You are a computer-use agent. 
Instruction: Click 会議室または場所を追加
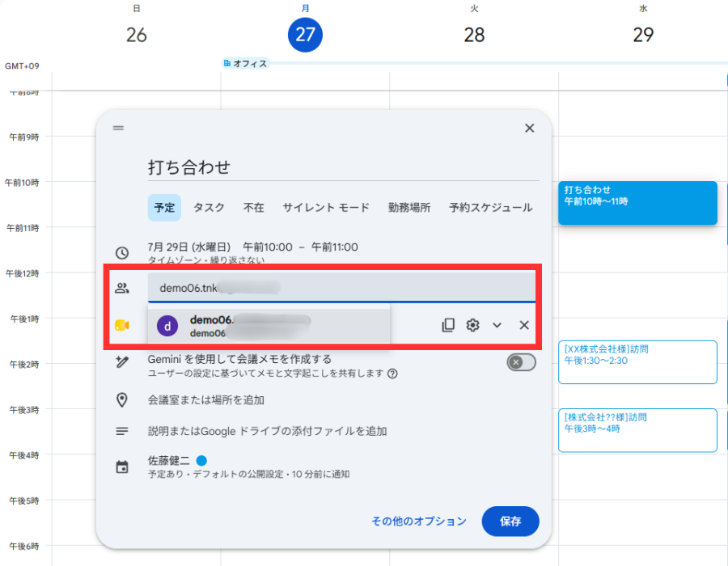206,400
